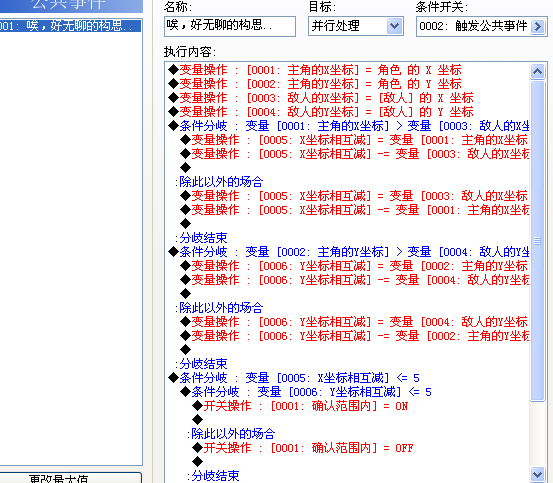553x483 pixels.
Task: Select the 开关操作 确认范围内 = OFF line
Action: pos(303,448)
